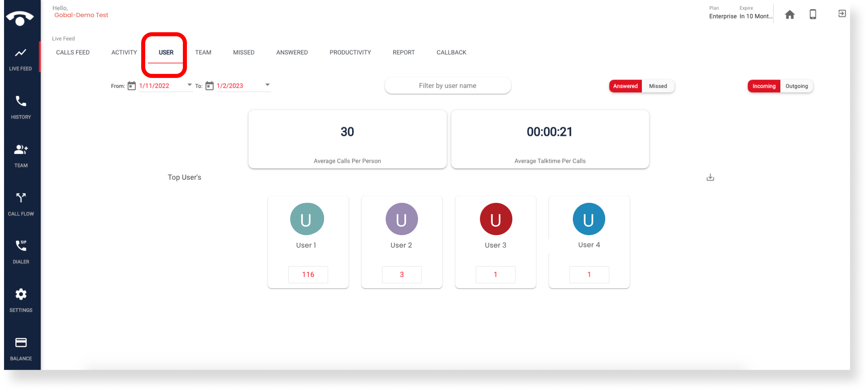Open Settings gear in sidebar

21,294
